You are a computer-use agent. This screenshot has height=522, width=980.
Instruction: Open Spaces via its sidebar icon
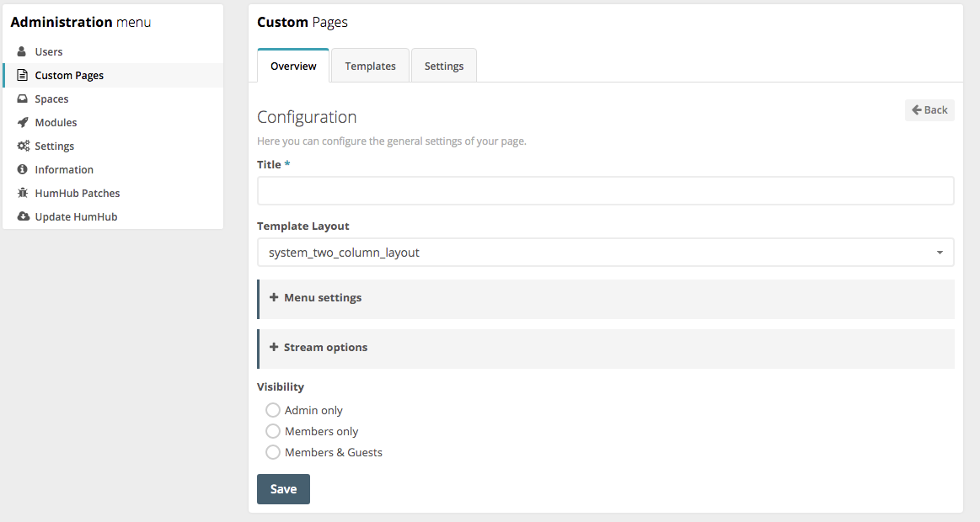[23, 99]
